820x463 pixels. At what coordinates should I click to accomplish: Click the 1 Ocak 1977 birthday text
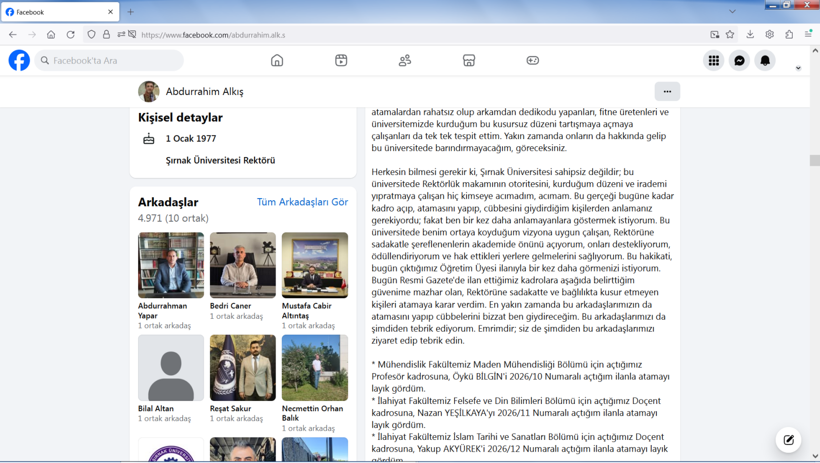[x=191, y=139]
